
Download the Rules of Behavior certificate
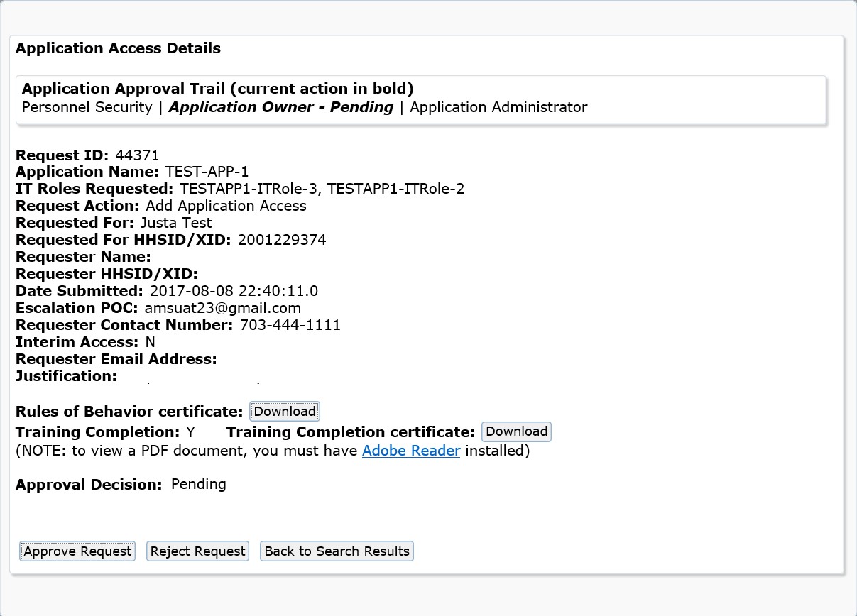[285, 412]
